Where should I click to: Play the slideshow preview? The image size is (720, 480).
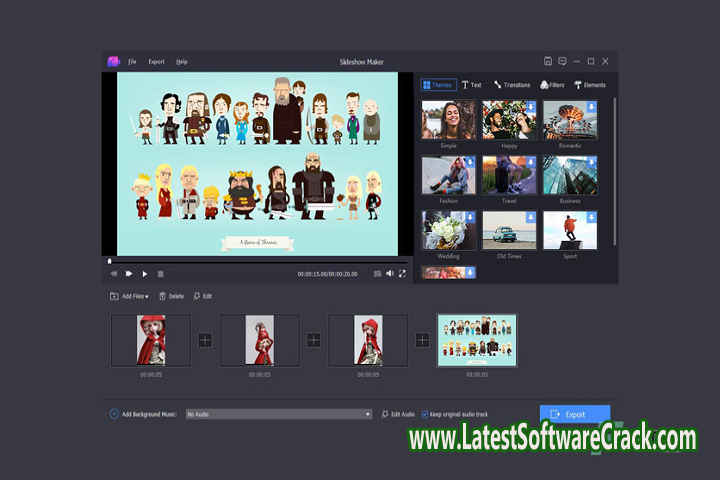point(144,273)
